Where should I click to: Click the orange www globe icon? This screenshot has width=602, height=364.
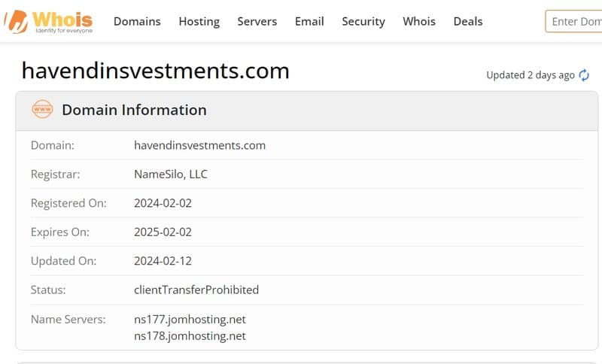click(43, 109)
